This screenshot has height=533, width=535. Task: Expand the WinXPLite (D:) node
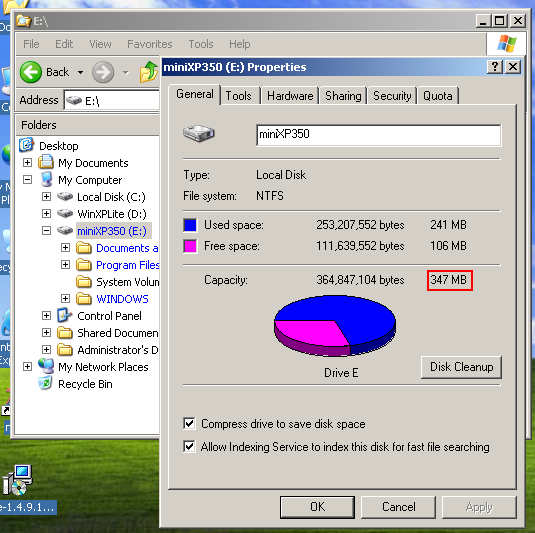pyautogui.click(x=46, y=214)
